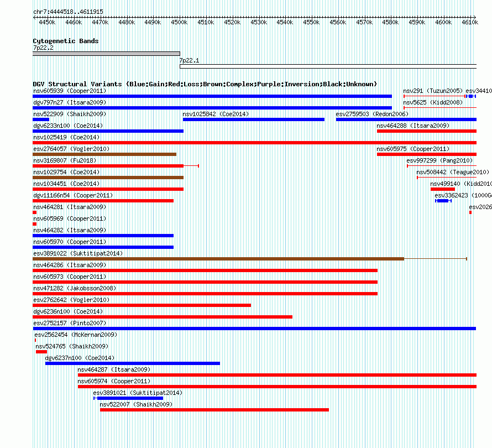The image size is (492, 448).
Task: Click esv2752157 (Pinto2007) label
Action: point(70,324)
